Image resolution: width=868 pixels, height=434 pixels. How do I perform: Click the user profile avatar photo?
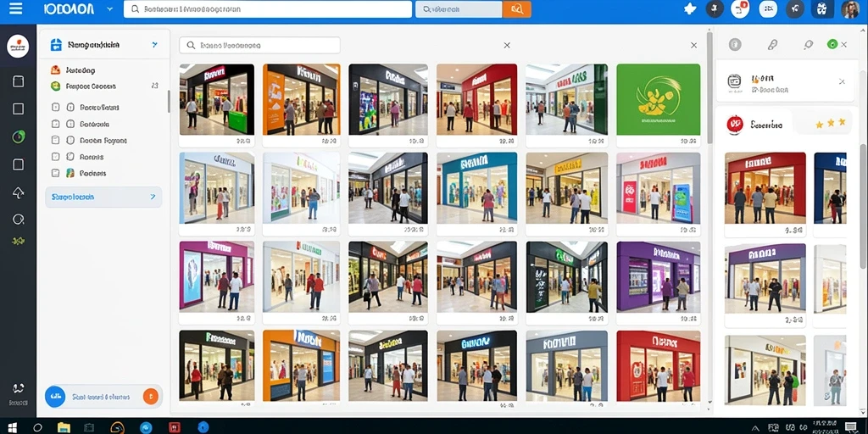[x=849, y=8]
